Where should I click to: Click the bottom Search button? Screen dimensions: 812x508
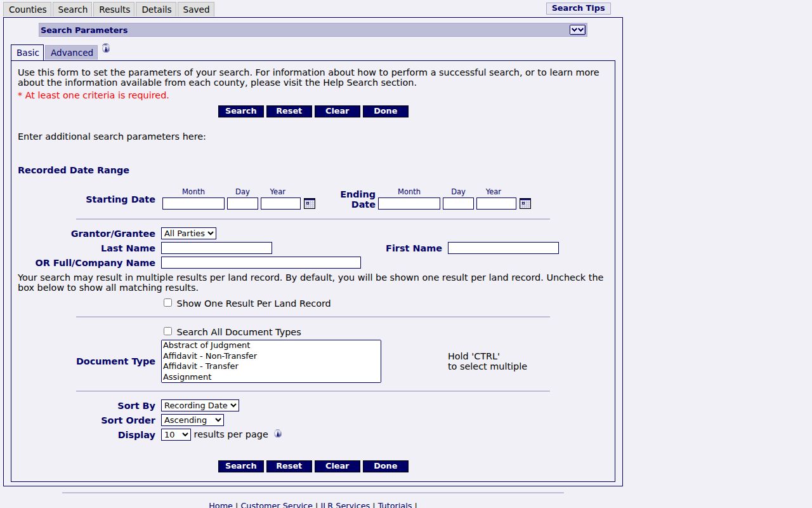click(241, 466)
